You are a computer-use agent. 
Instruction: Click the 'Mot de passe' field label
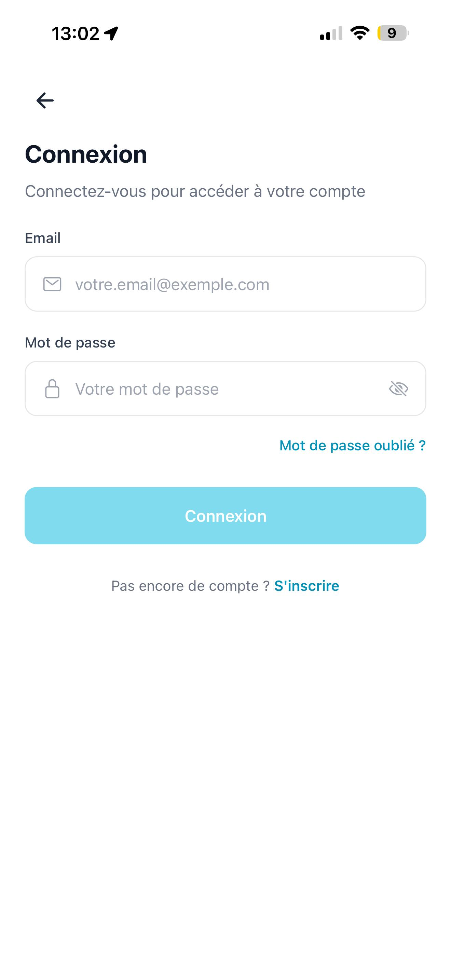coord(70,343)
